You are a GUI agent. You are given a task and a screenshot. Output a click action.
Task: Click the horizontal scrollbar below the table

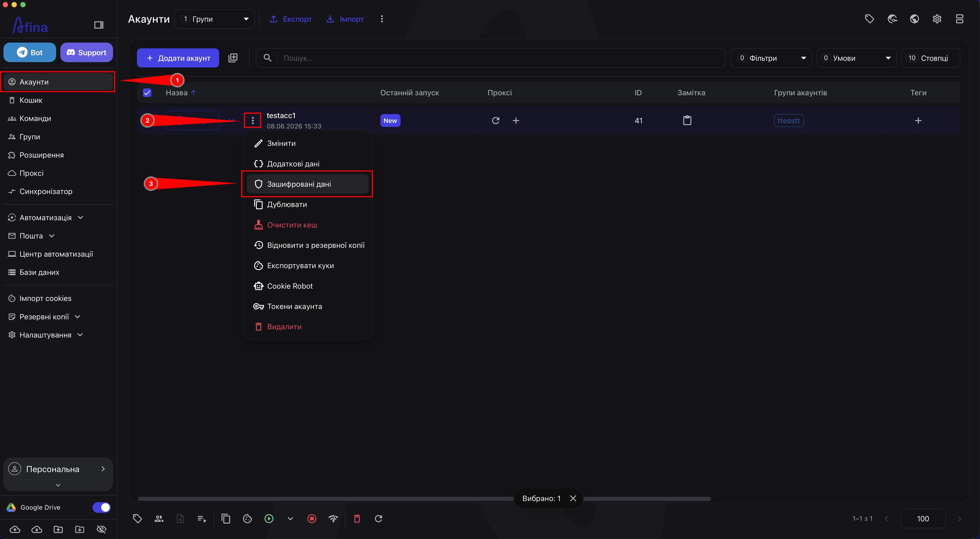(x=424, y=499)
